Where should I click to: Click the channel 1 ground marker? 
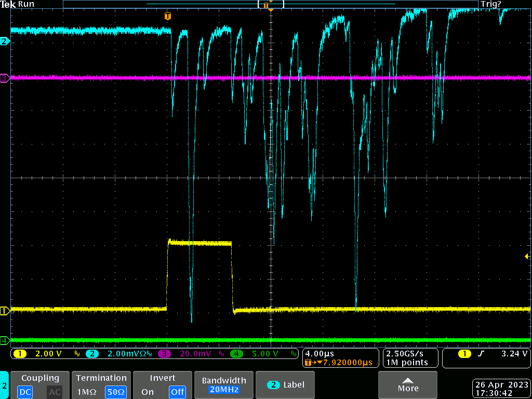tap(4, 311)
